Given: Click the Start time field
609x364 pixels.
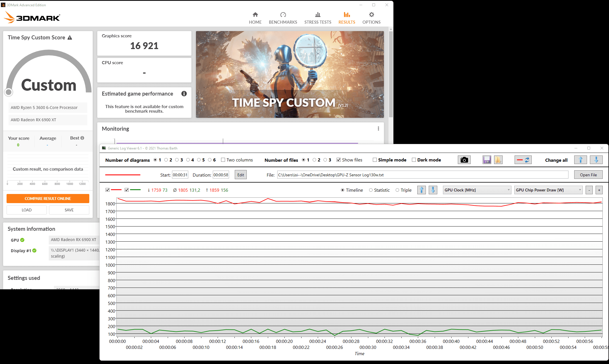Looking at the screenshot, I should [x=180, y=175].
